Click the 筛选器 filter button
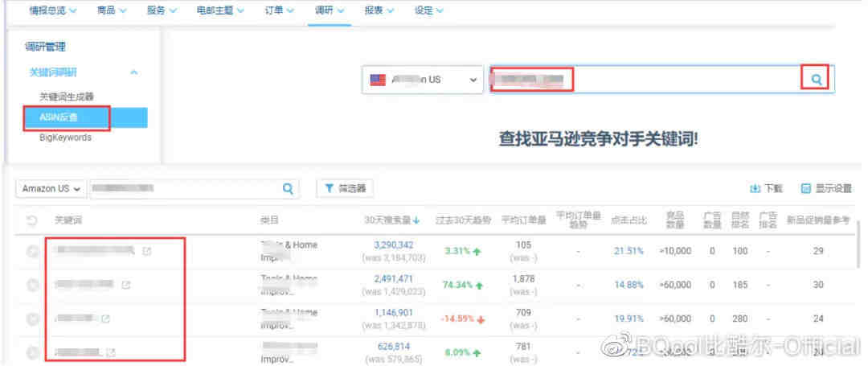868x366 pixels. (345, 189)
